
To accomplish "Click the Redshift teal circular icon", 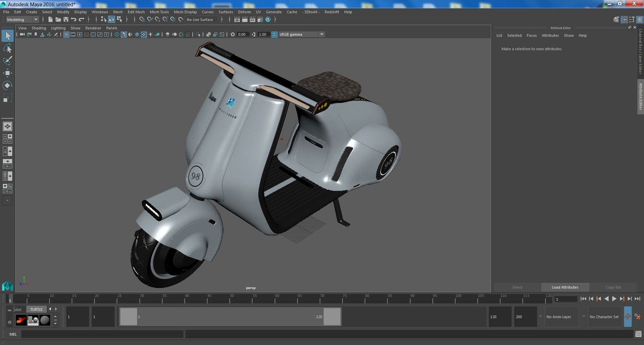I will (268, 19).
